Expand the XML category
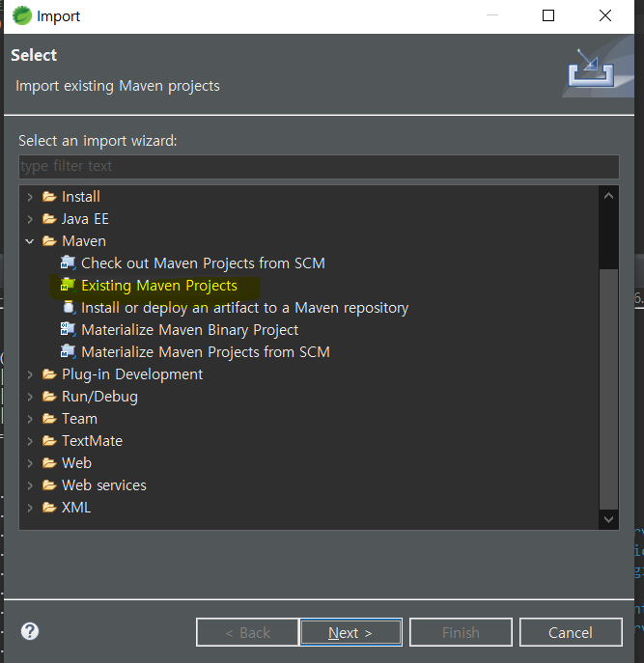The width and height of the screenshot is (644, 663). click(30, 508)
